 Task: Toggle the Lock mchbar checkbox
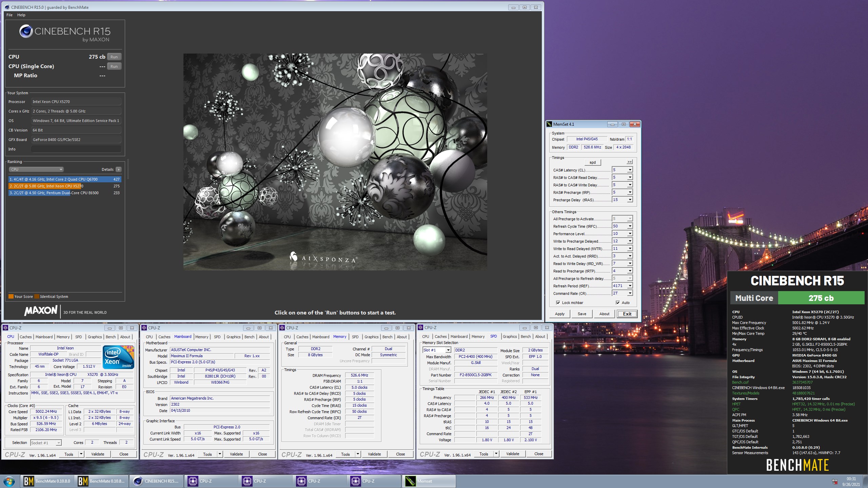(558, 303)
